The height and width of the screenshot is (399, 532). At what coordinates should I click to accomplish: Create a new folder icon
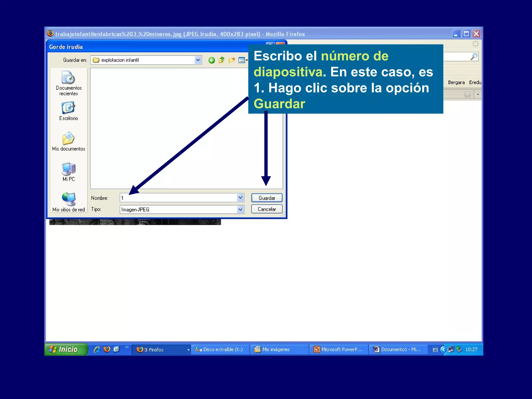(232, 60)
